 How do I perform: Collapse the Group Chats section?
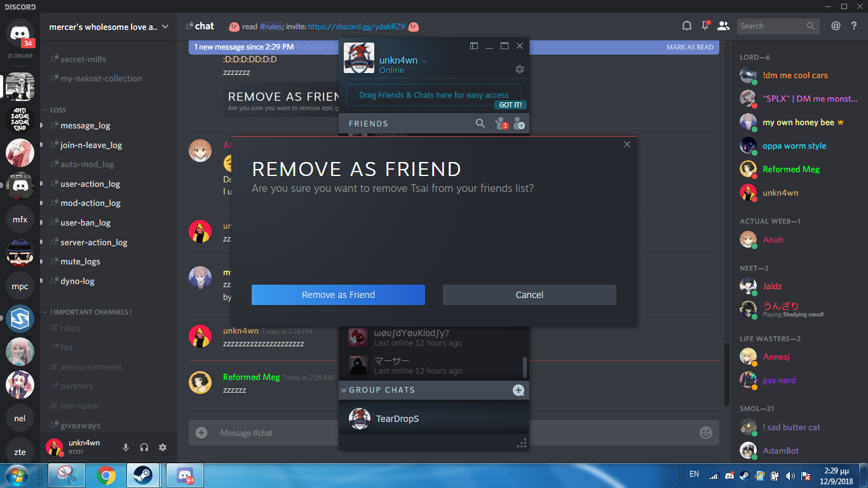344,390
